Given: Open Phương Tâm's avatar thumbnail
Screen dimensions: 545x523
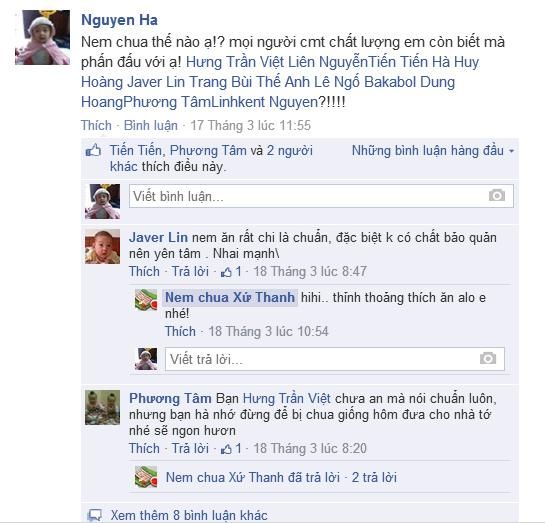Looking at the screenshot, I should coord(103,407).
